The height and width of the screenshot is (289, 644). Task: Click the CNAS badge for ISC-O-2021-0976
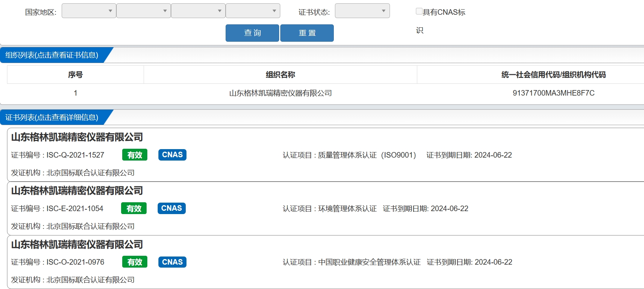pos(172,262)
